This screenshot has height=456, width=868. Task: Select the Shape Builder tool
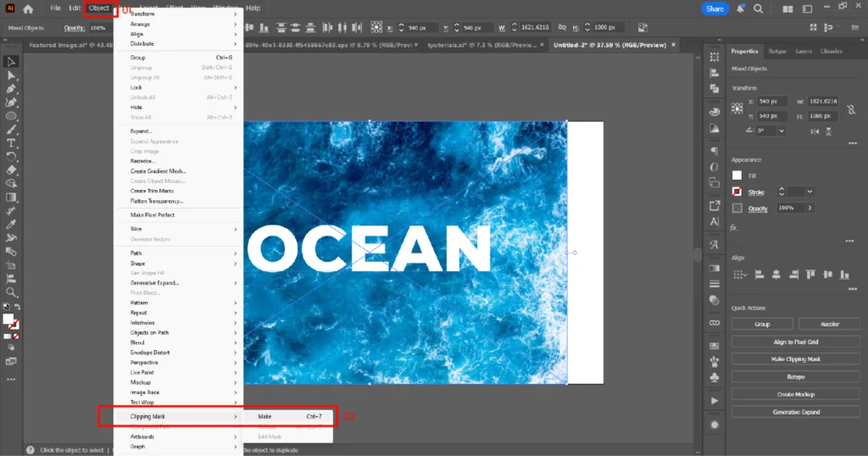(11, 184)
